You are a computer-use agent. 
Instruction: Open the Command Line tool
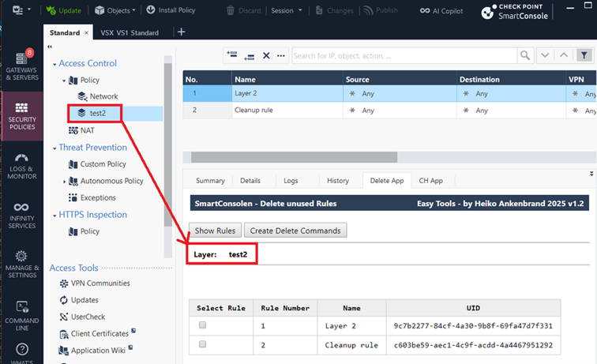coord(22,315)
